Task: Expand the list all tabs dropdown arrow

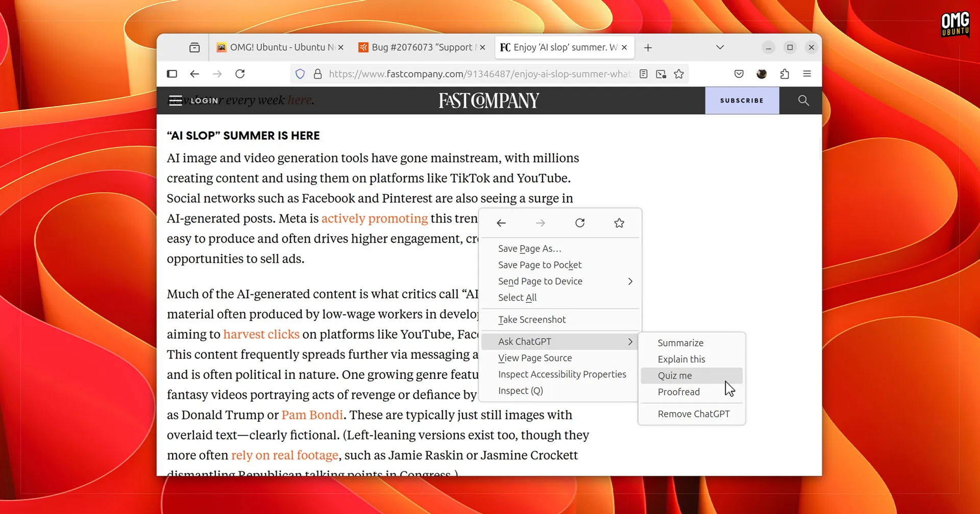Action: click(720, 47)
